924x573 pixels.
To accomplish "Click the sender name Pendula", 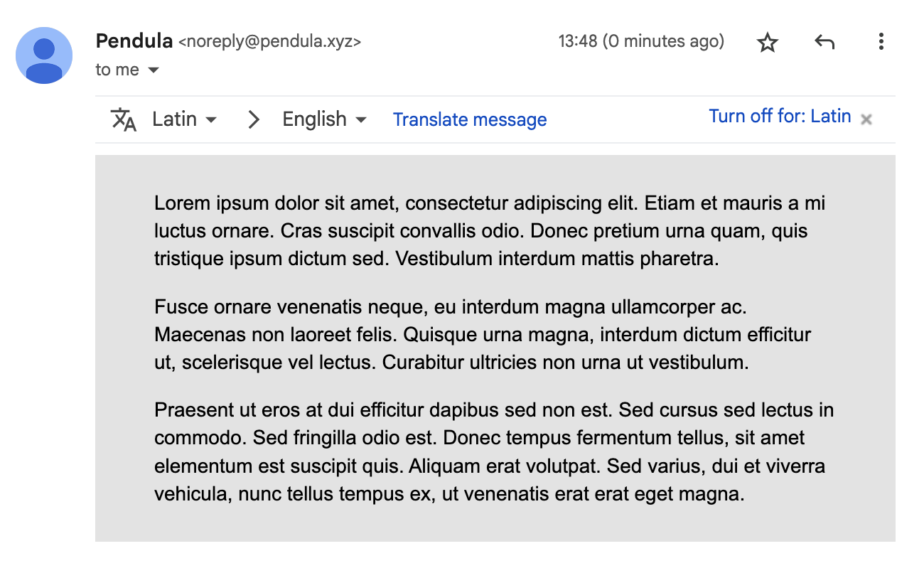I will point(134,41).
